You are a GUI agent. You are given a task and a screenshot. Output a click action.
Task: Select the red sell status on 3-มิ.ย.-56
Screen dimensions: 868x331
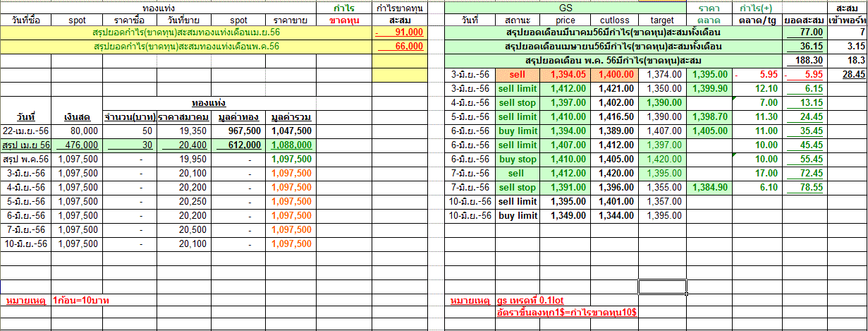pos(518,75)
